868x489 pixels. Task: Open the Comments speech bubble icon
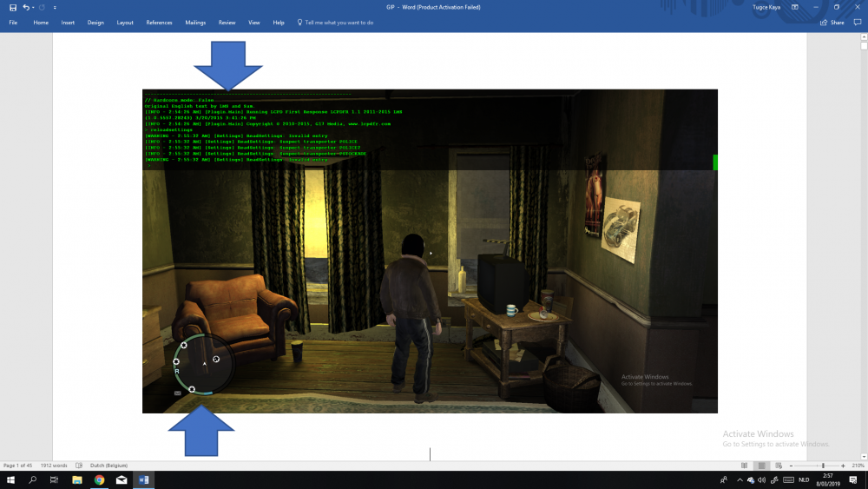pyautogui.click(x=858, y=23)
